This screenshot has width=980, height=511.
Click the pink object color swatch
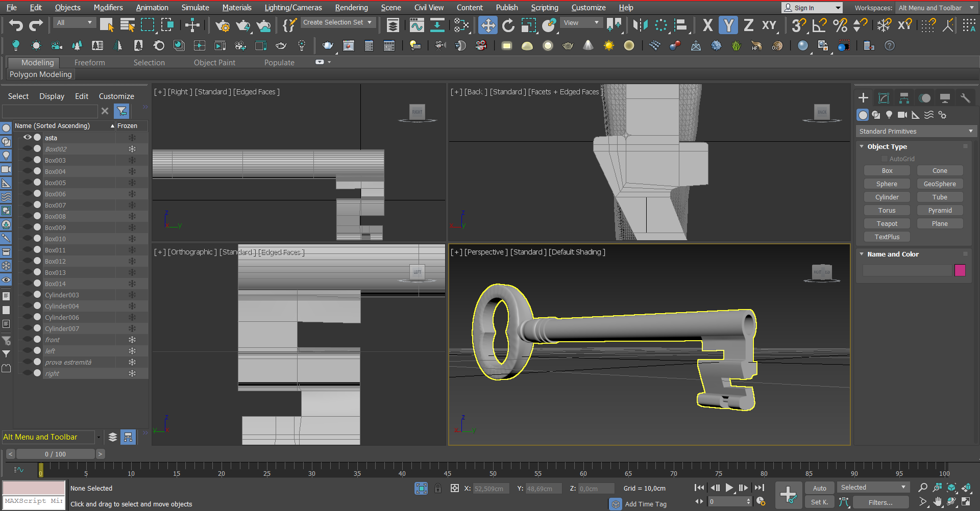[x=960, y=270]
